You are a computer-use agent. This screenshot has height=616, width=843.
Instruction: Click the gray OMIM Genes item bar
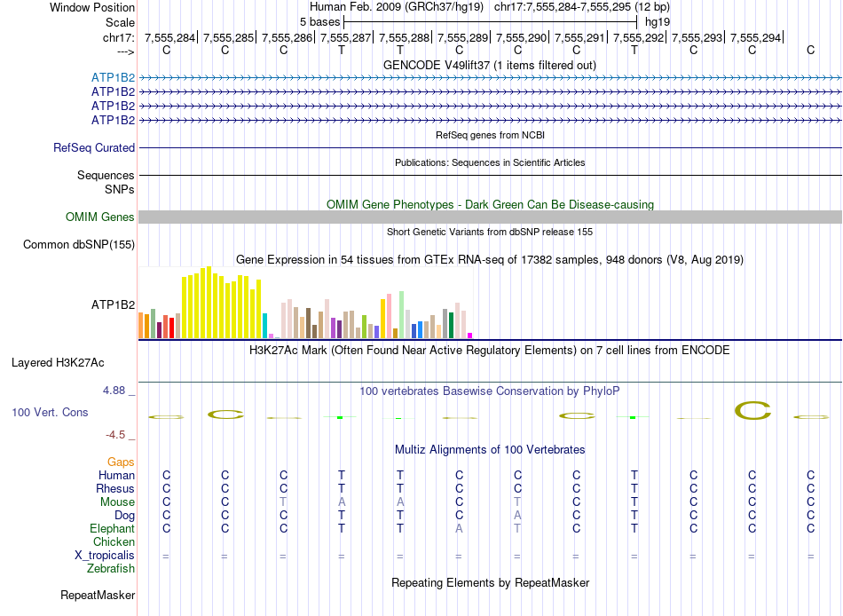click(x=490, y=217)
